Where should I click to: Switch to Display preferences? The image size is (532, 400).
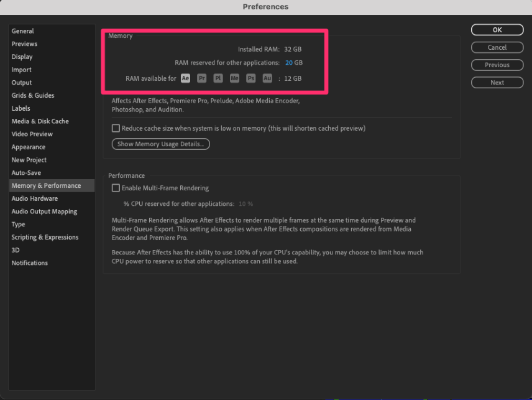(x=52, y=57)
